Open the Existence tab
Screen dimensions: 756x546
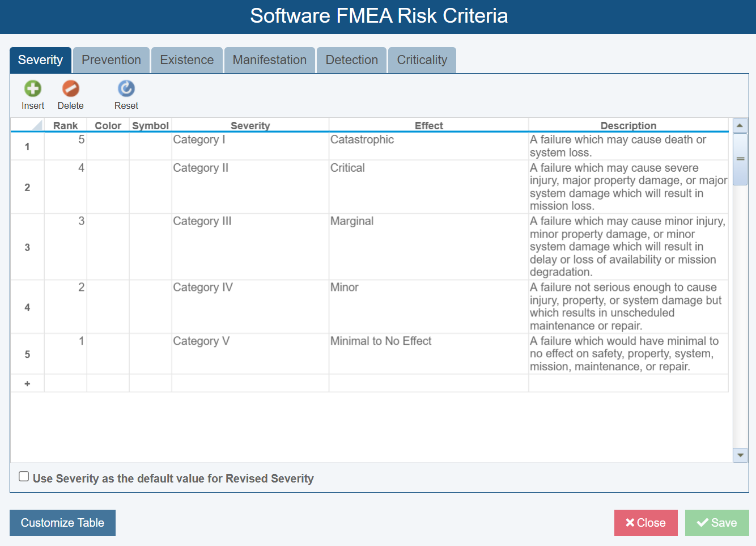click(x=187, y=60)
